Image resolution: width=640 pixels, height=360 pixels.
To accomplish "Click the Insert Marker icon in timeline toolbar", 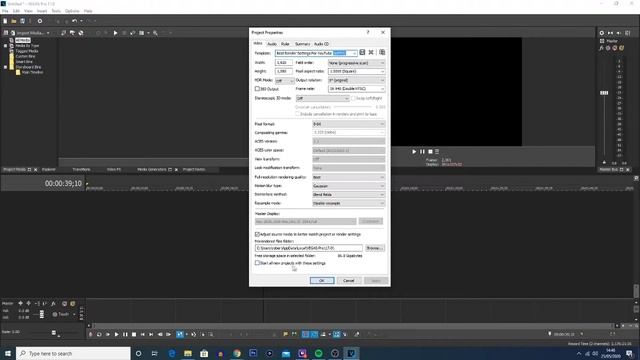I will 285,334.
